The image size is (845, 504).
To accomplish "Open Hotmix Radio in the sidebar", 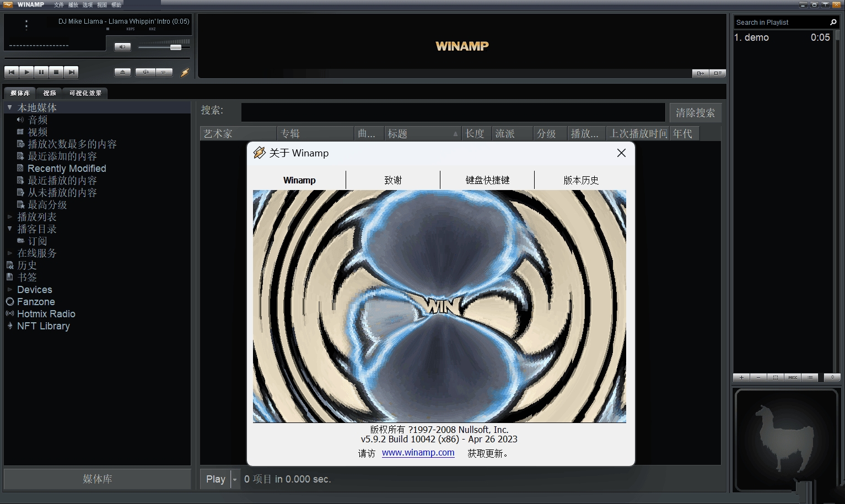I will pyautogui.click(x=46, y=313).
